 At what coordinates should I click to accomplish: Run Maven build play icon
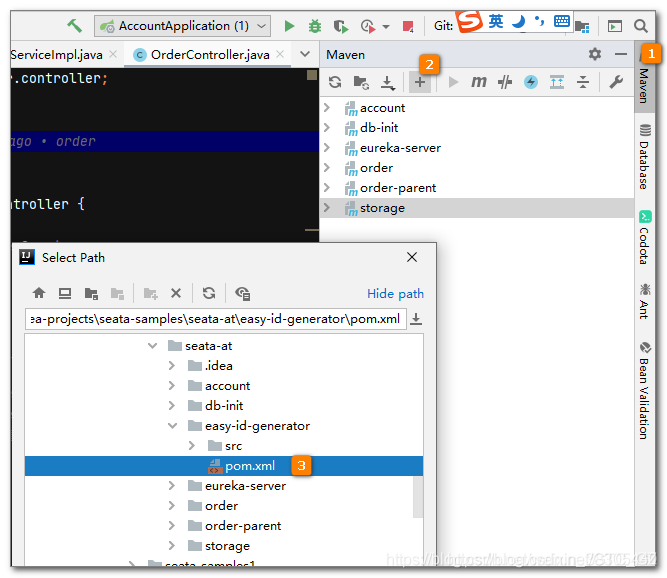pos(453,82)
